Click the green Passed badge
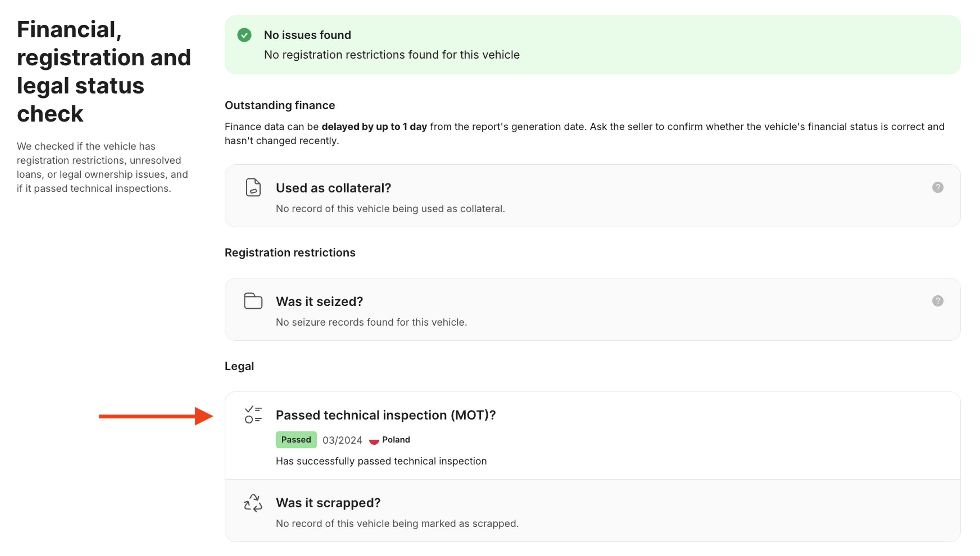This screenshot has width=980, height=556. (296, 440)
